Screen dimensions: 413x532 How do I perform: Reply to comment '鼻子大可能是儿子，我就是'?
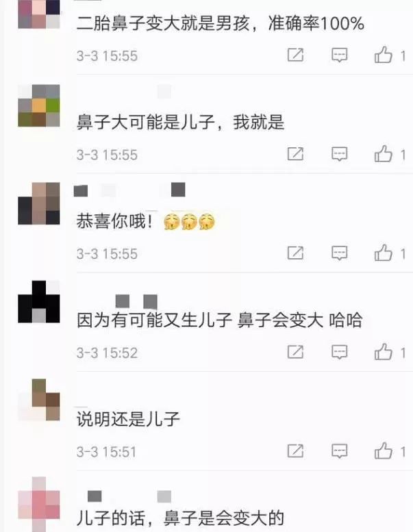pos(339,154)
